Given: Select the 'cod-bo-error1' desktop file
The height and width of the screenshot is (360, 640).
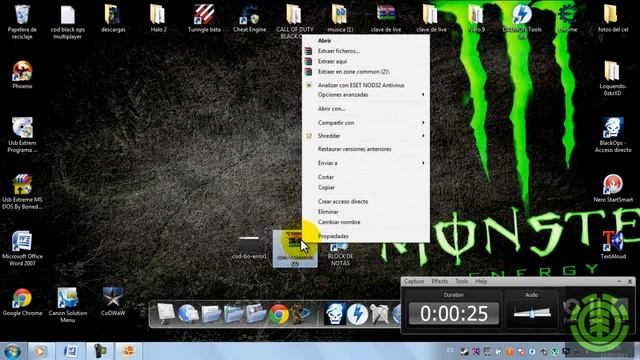Looking at the screenshot, I should (x=249, y=246).
